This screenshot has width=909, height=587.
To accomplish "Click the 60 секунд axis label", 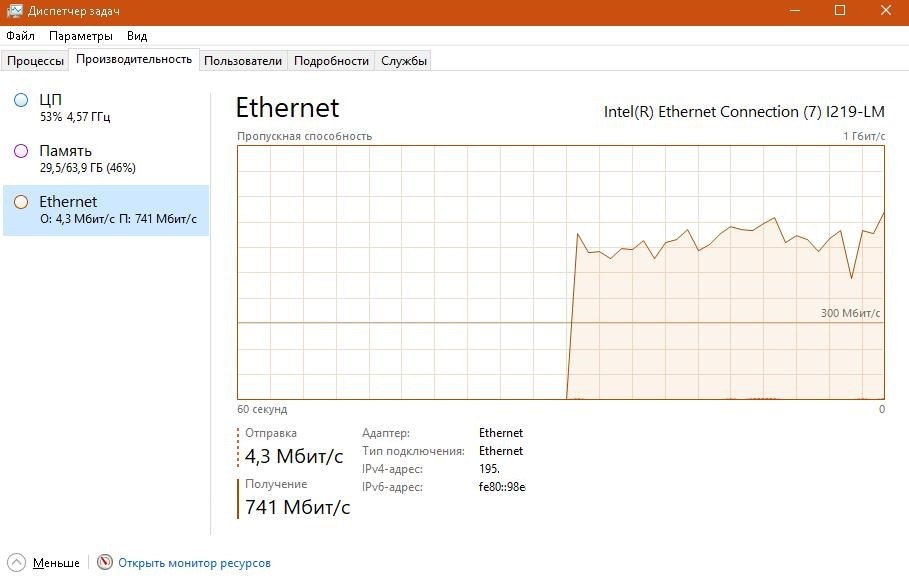I will point(262,409).
